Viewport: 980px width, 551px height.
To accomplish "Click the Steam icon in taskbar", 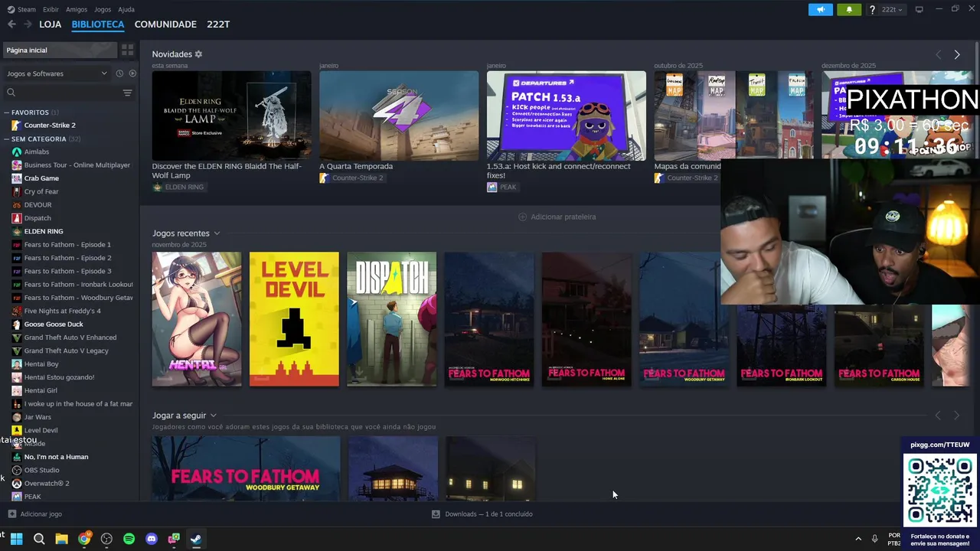I will (196, 539).
